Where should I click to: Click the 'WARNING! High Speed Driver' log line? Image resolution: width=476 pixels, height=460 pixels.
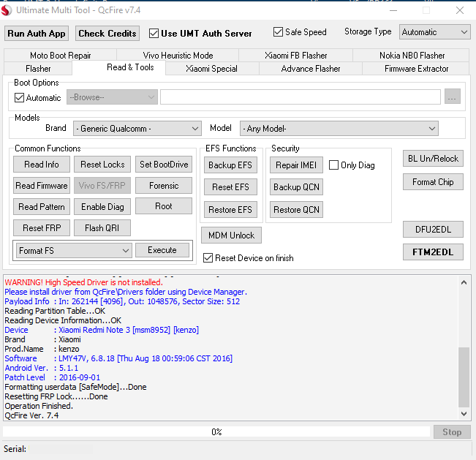point(84,282)
